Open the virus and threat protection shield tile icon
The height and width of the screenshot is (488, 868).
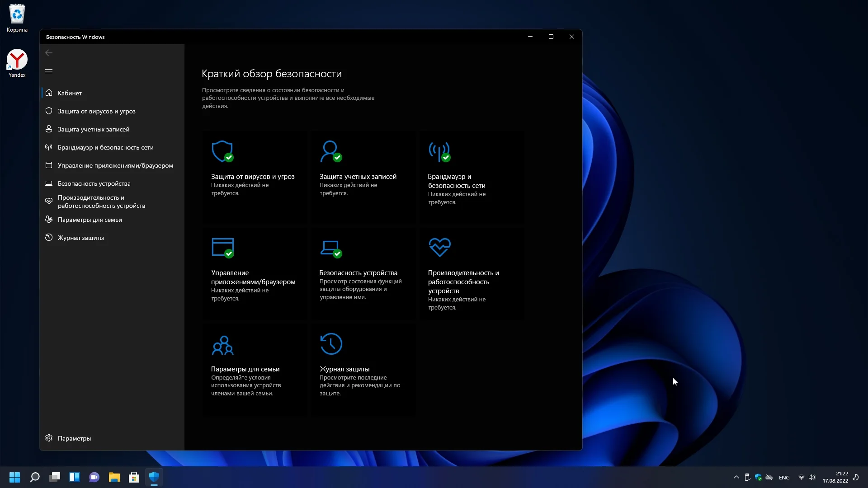pyautogui.click(x=222, y=151)
